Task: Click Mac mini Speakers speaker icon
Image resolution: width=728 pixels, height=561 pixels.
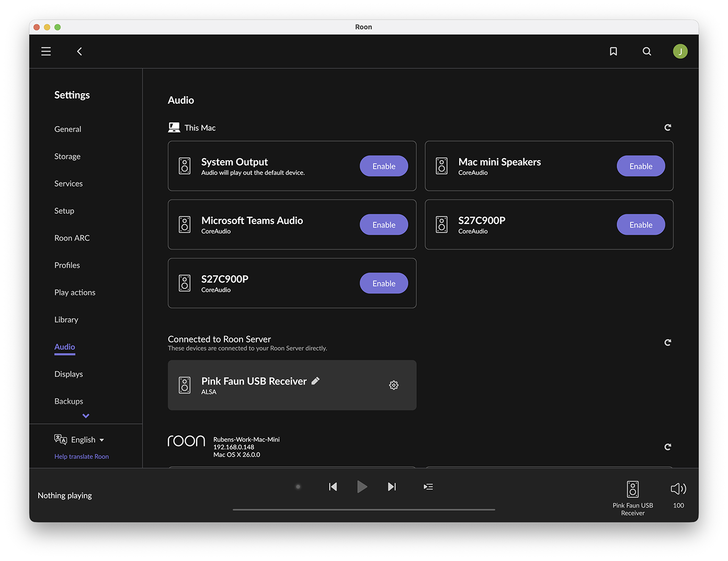Action: point(442,166)
